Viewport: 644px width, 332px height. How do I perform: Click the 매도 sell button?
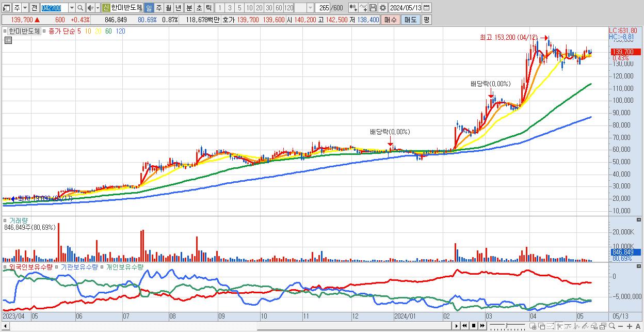tap(410, 20)
